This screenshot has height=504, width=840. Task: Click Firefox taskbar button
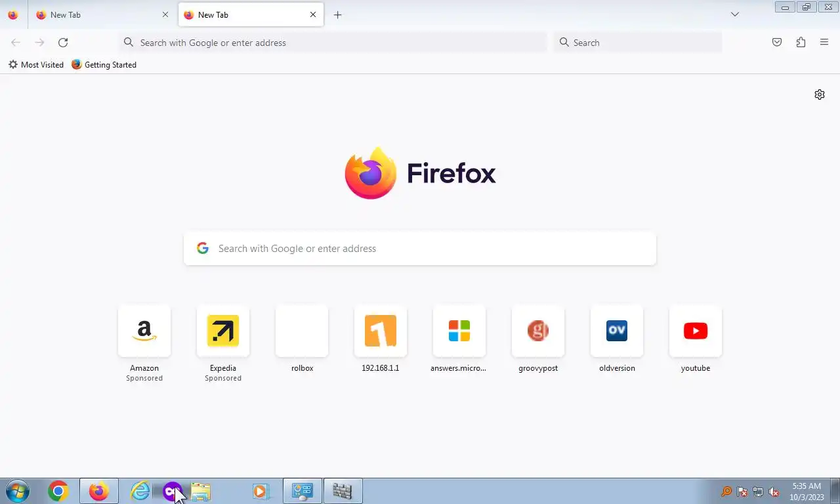click(99, 491)
